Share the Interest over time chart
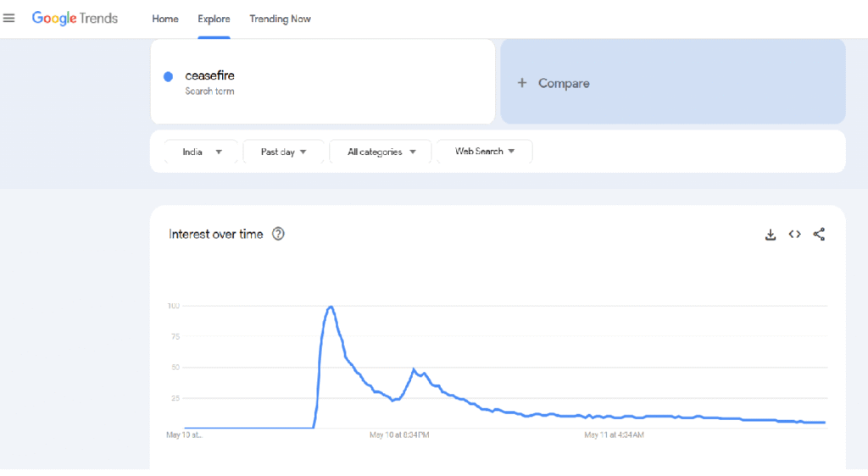Image resolution: width=868 pixels, height=476 pixels. 819,235
